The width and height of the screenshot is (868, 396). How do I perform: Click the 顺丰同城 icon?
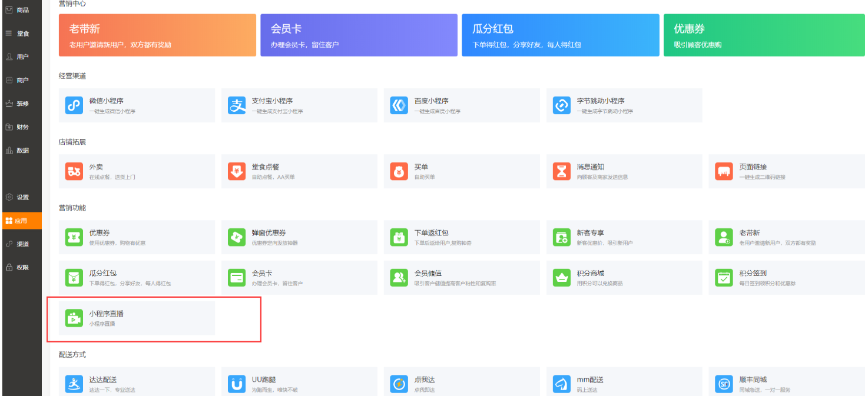tap(724, 384)
